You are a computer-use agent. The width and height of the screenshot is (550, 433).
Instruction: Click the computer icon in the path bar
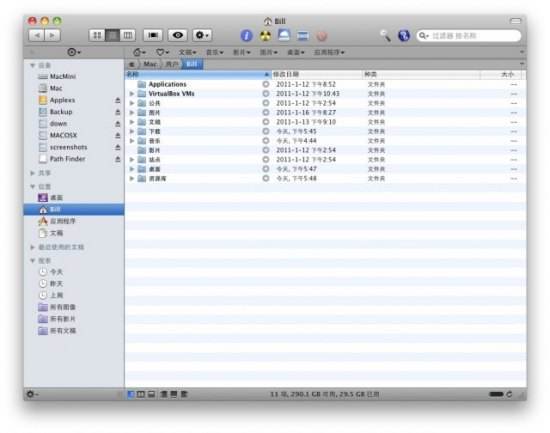click(132, 64)
